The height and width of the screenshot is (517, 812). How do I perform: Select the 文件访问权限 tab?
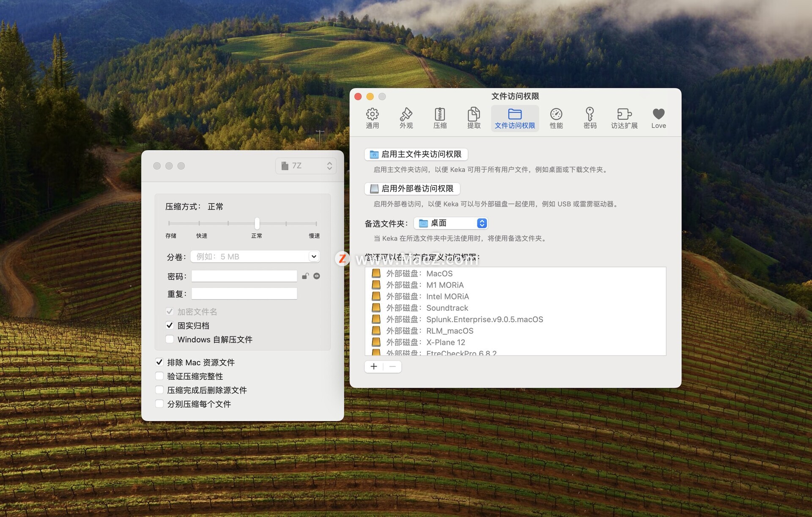[515, 118]
